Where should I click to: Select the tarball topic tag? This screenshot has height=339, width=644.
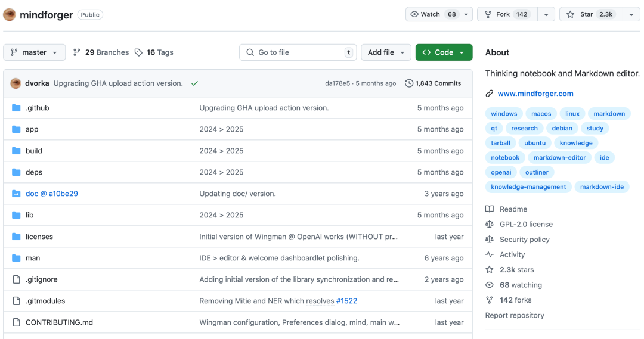pyautogui.click(x=500, y=143)
